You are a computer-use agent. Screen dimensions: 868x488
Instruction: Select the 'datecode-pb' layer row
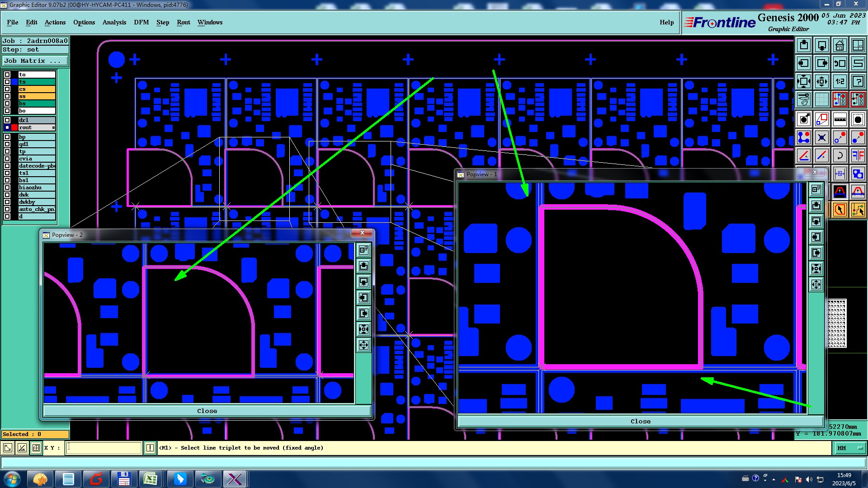click(37, 166)
